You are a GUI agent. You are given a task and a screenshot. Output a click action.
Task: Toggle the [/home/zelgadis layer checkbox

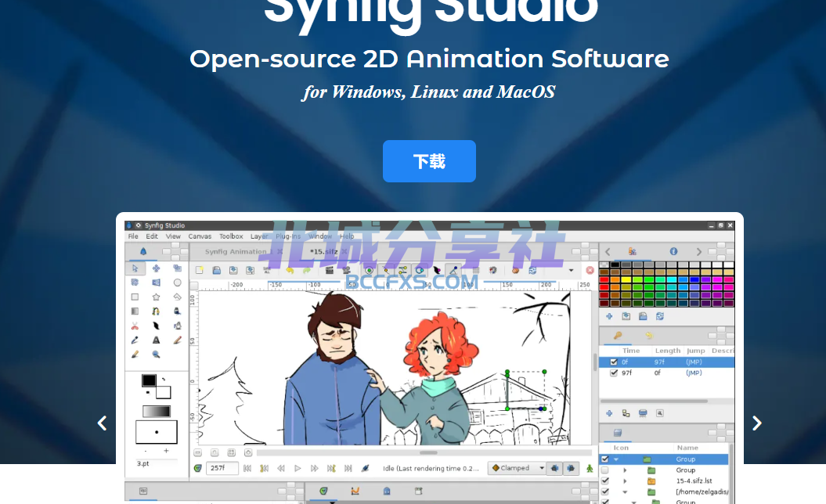pos(604,492)
